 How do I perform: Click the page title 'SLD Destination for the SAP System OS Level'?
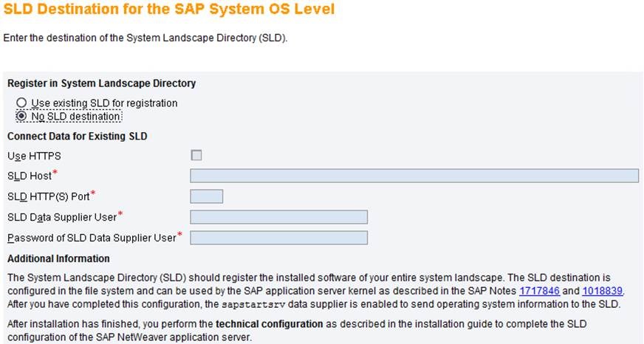click(169, 9)
